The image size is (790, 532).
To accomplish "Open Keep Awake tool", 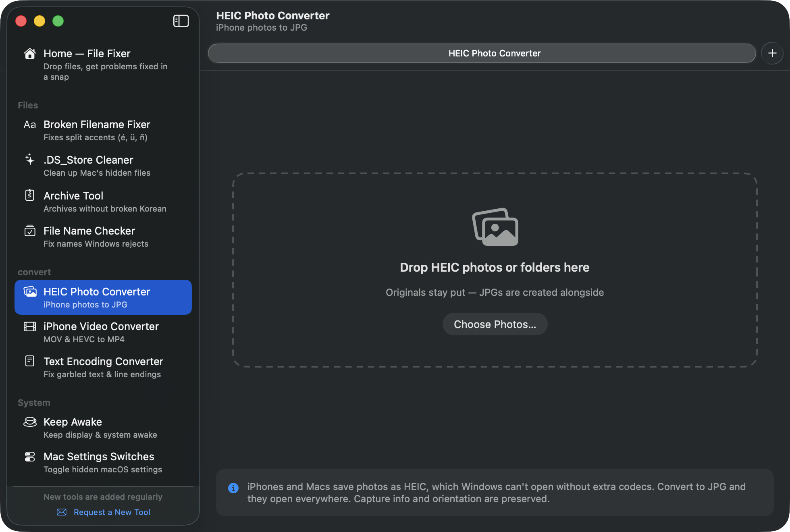I will [x=103, y=428].
